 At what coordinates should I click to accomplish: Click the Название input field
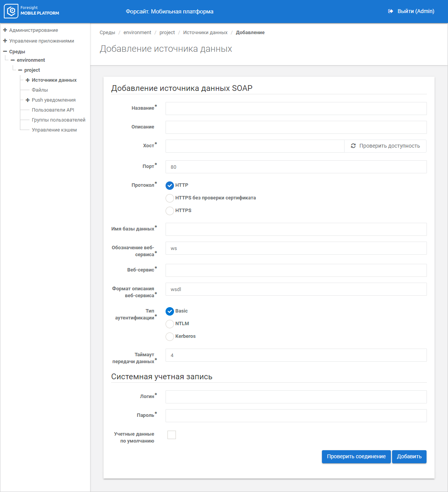click(296, 109)
